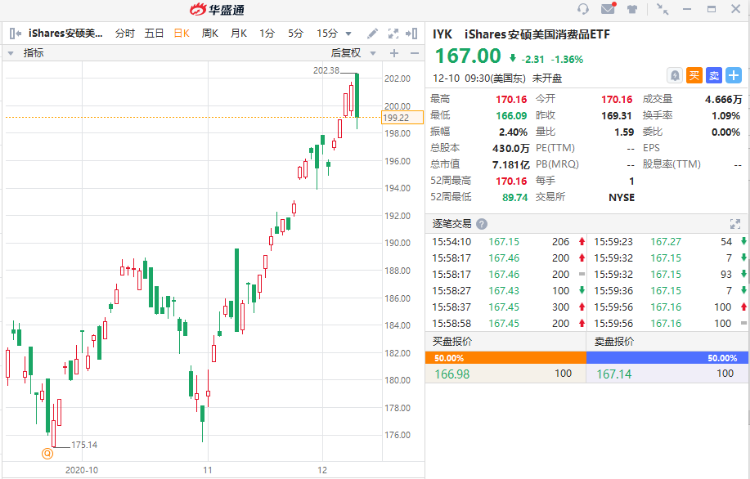Viewport: 750px width, 479px height.
Task: Click the bid price 166.98
Action: (452, 374)
